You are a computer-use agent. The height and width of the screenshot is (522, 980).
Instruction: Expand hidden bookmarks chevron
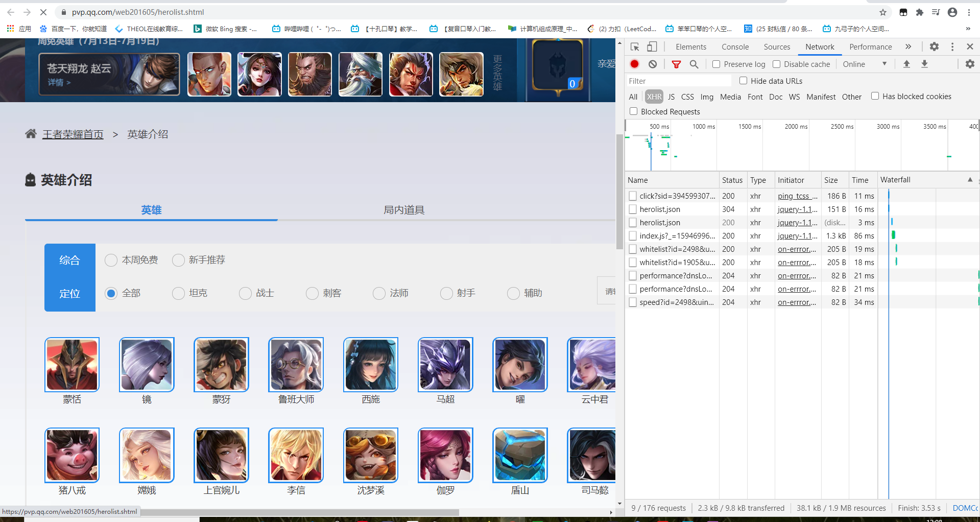pyautogui.click(x=968, y=29)
